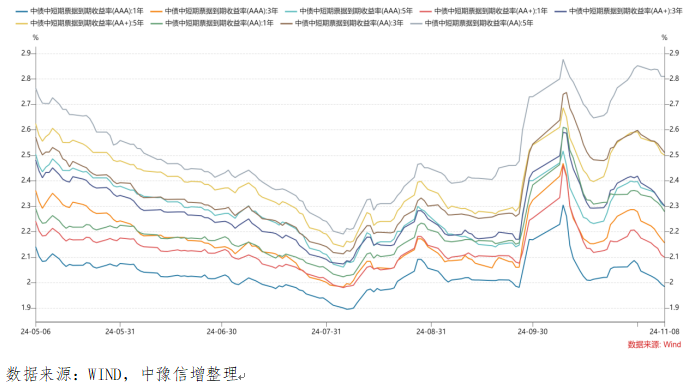Toggle the (AAA):1年 yield series legend entry
This screenshot has width=692, height=387.
click(x=79, y=11)
